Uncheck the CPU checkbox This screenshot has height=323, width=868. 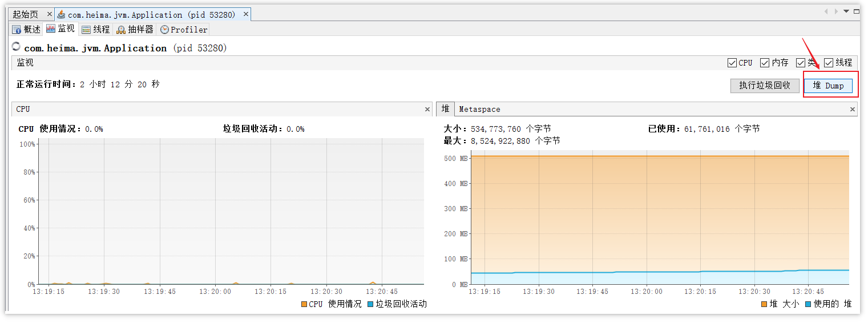pos(732,63)
